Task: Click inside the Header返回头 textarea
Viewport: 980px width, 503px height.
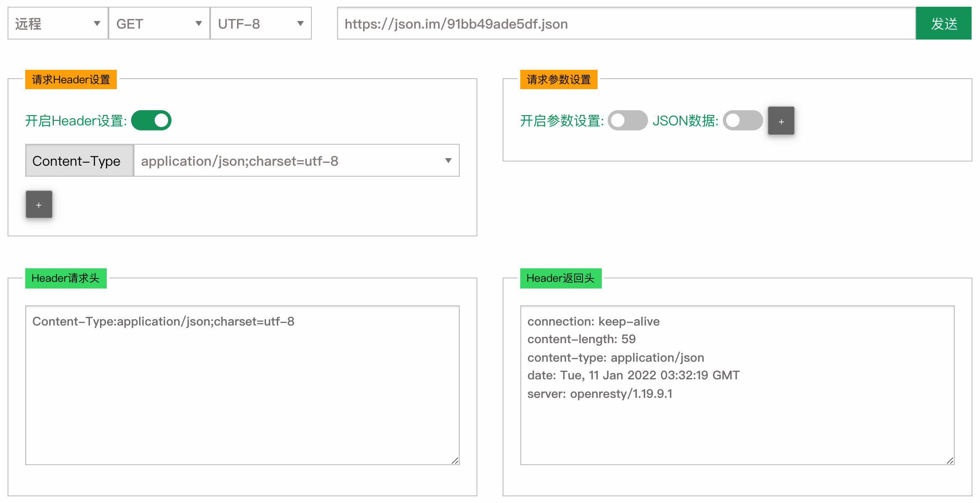Action: pos(738,385)
